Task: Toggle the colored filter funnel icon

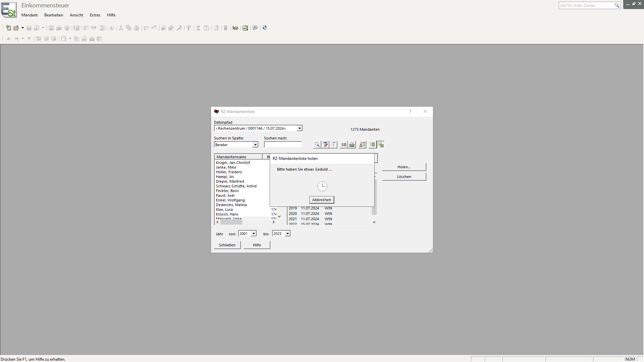Action: [x=325, y=145]
